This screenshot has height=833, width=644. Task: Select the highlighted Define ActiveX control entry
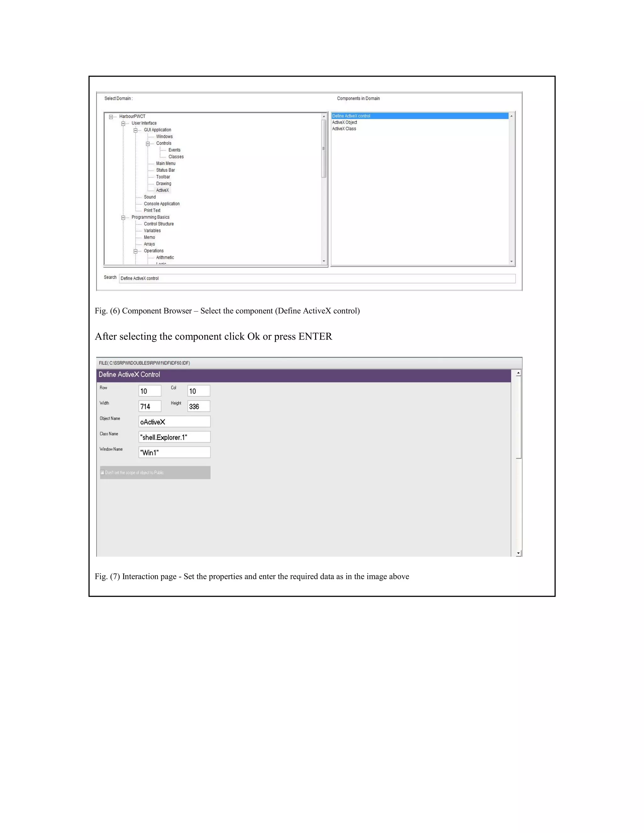click(351, 116)
